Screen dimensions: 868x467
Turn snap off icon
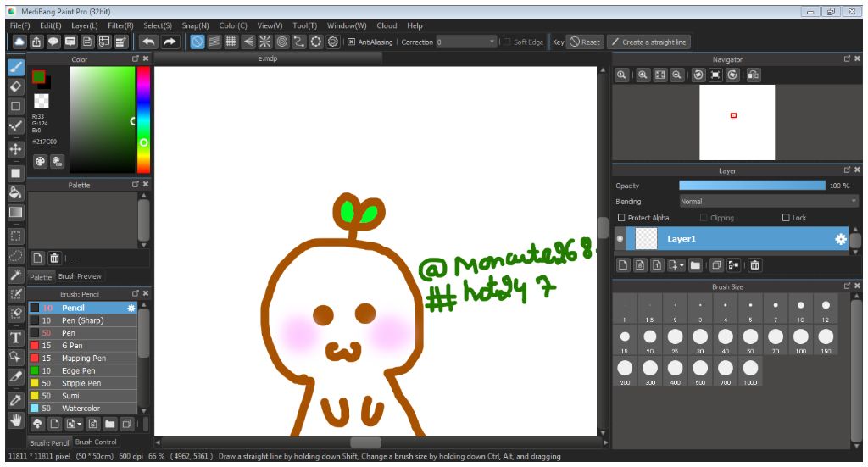pyautogui.click(x=197, y=42)
